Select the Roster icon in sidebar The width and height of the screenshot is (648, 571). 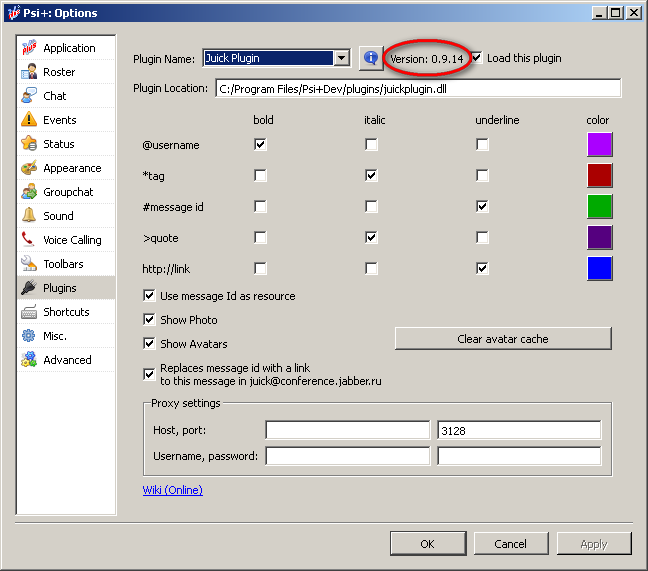(x=29, y=72)
